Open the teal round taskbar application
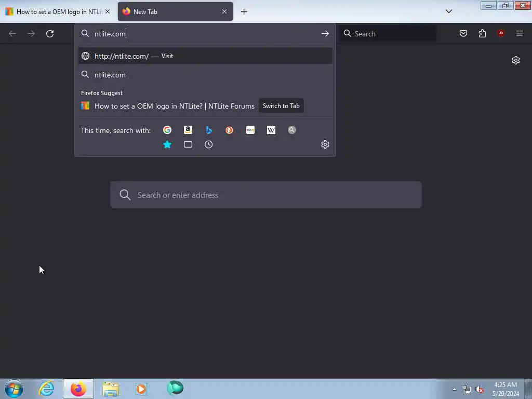Image resolution: width=532 pixels, height=399 pixels. pos(175,388)
